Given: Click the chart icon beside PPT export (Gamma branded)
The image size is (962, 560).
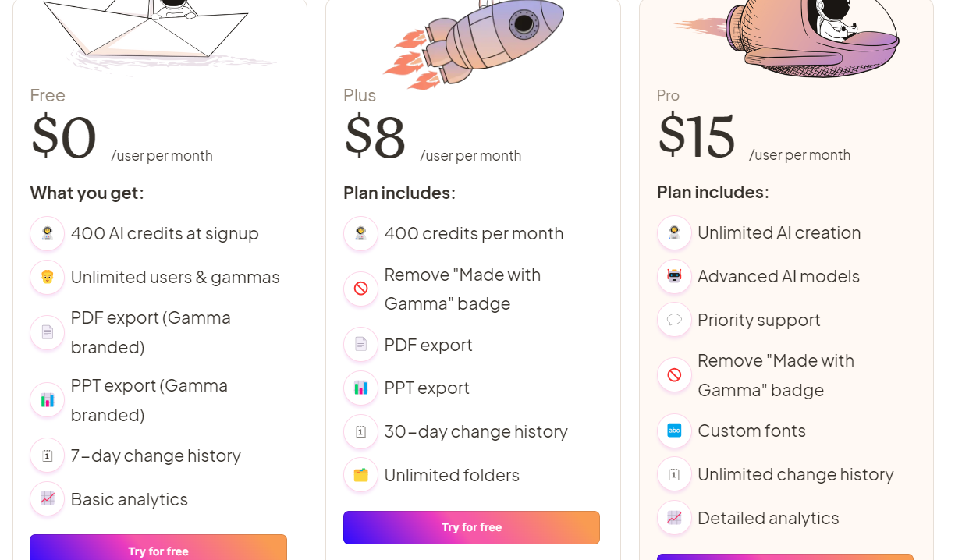Looking at the screenshot, I should coord(48,400).
